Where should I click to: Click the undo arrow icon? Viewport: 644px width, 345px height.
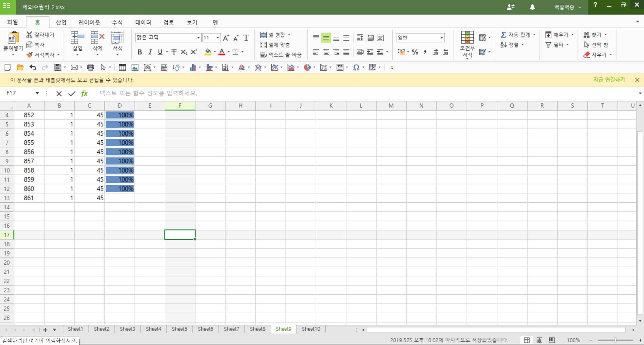(33, 68)
